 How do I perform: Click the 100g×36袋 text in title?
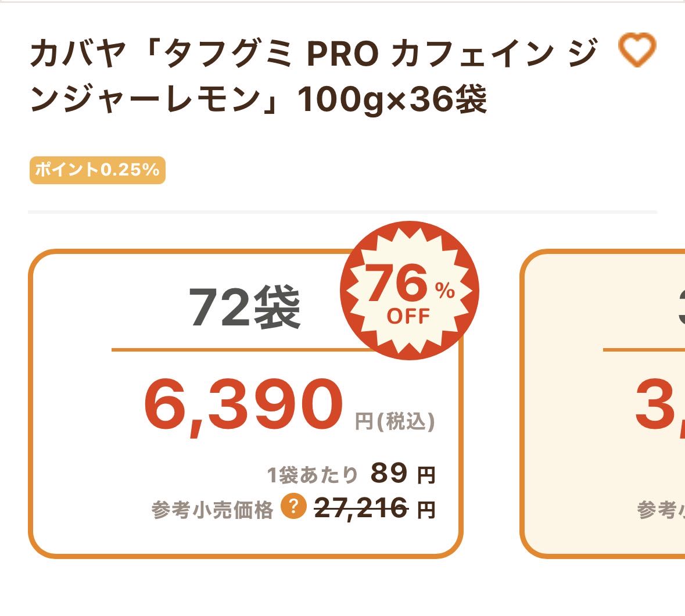point(392,100)
